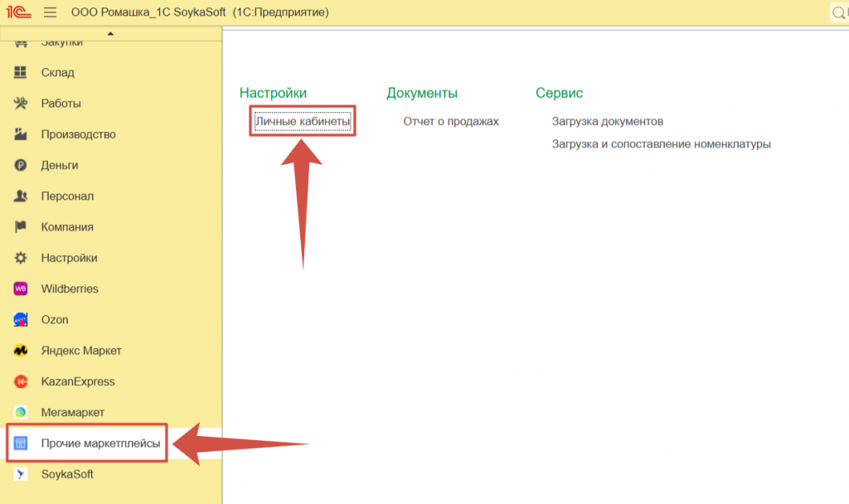
Task: Go to the Производство section
Action: click(x=78, y=134)
